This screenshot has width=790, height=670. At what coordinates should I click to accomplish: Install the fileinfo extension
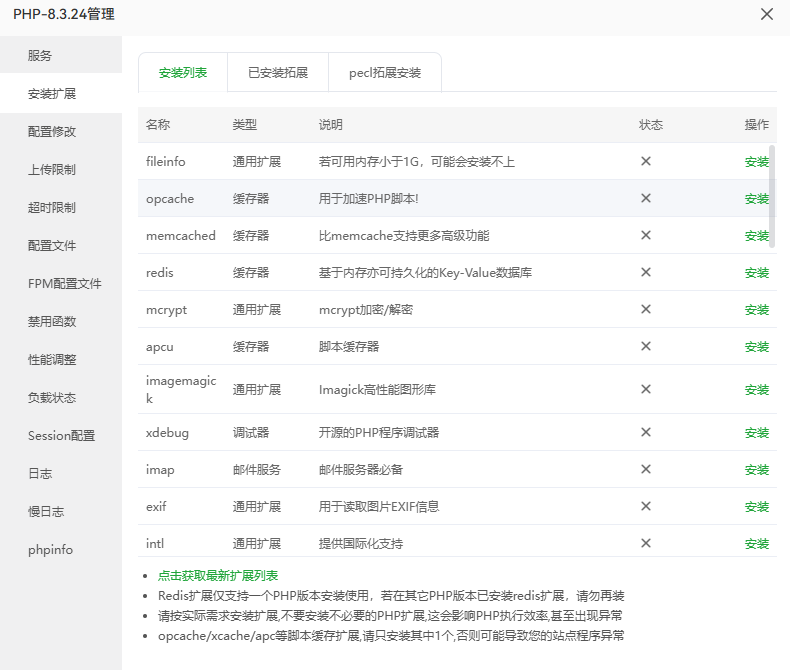tap(757, 162)
